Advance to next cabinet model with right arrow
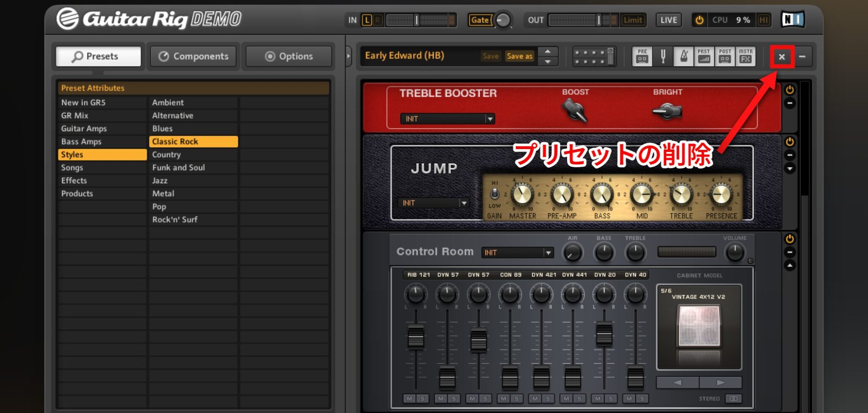 [721, 383]
